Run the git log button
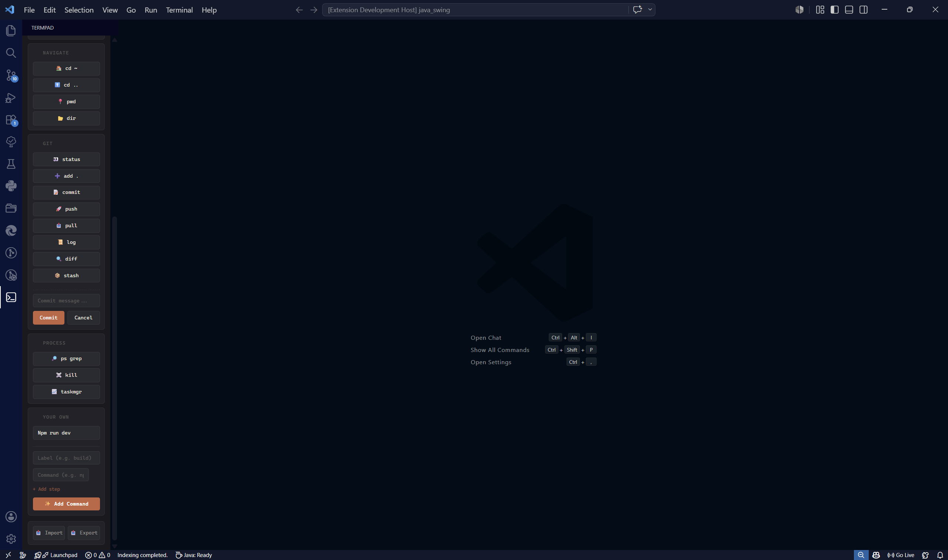 66,242
